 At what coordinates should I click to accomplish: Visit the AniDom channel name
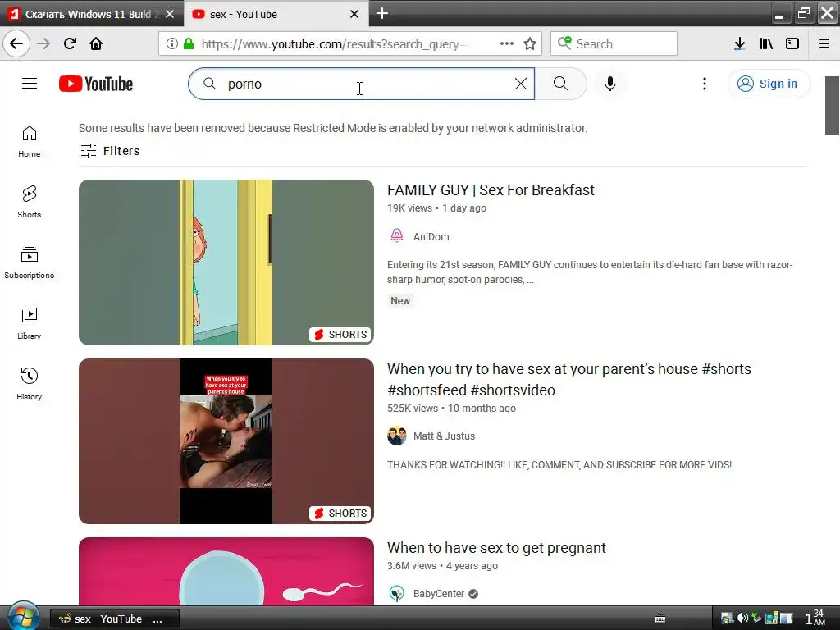(x=431, y=237)
